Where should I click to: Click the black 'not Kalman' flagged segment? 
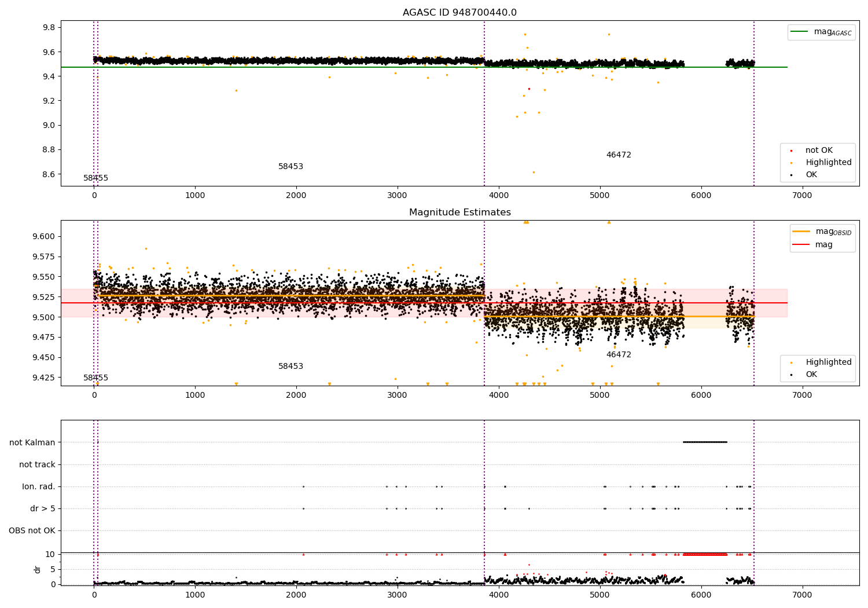(x=705, y=442)
